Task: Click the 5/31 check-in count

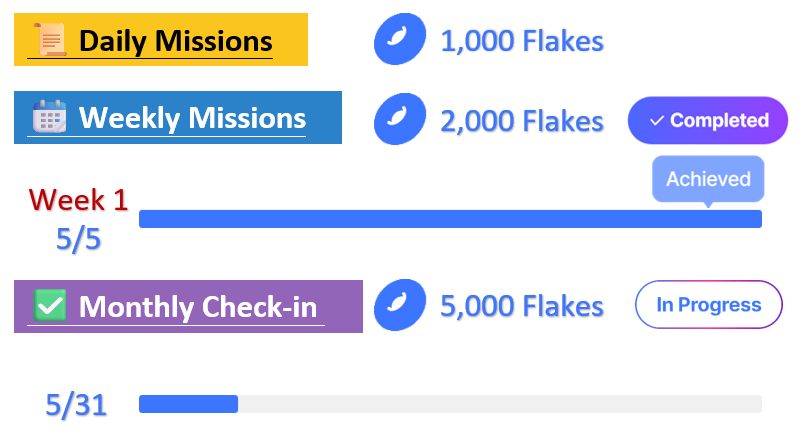Action: pyautogui.click(x=76, y=404)
